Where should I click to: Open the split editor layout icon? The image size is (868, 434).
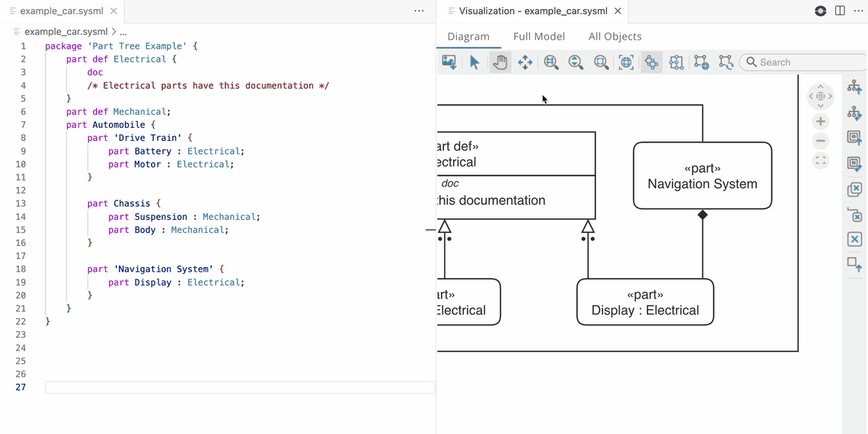pyautogui.click(x=840, y=11)
